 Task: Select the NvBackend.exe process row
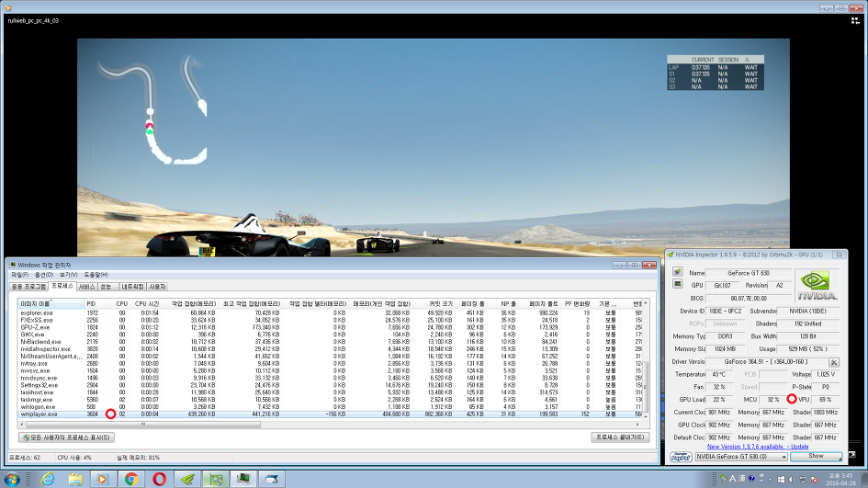point(330,342)
